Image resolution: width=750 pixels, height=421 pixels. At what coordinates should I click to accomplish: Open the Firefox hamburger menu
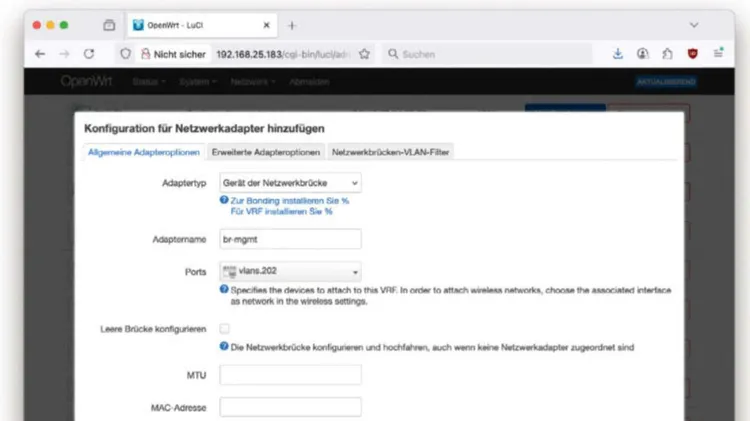718,54
